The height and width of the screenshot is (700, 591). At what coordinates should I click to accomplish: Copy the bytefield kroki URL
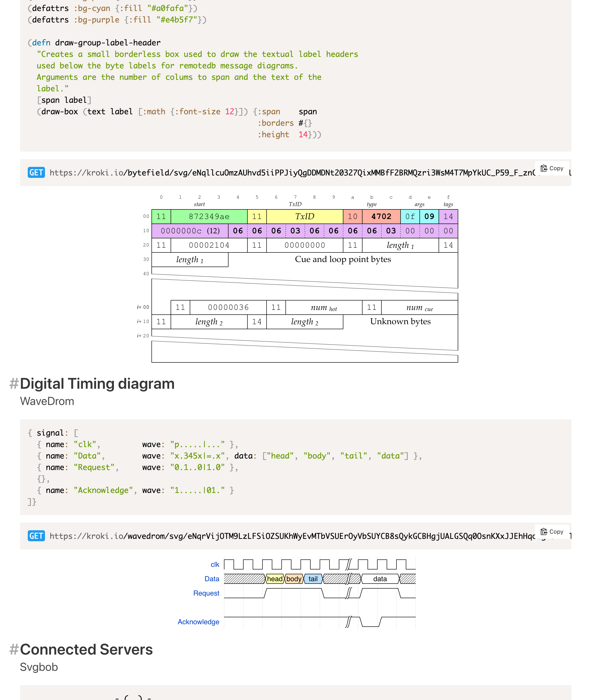click(552, 168)
